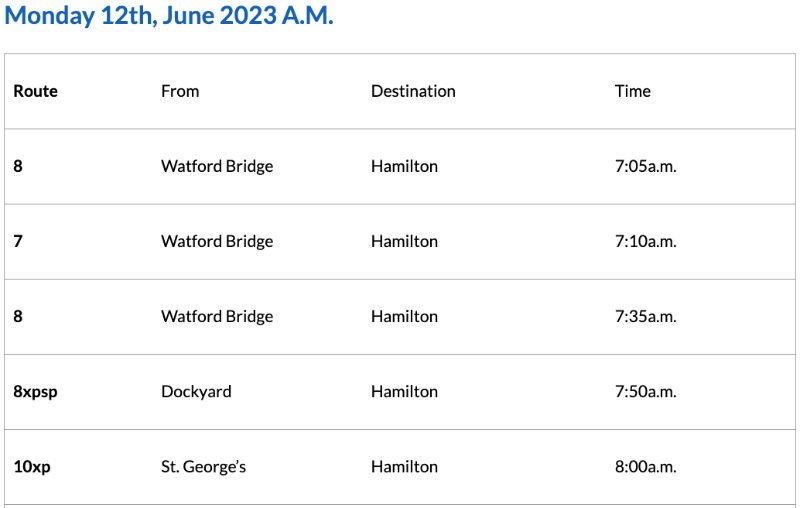Click the 8xpsp route cell
The image size is (800, 508).
(36, 391)
